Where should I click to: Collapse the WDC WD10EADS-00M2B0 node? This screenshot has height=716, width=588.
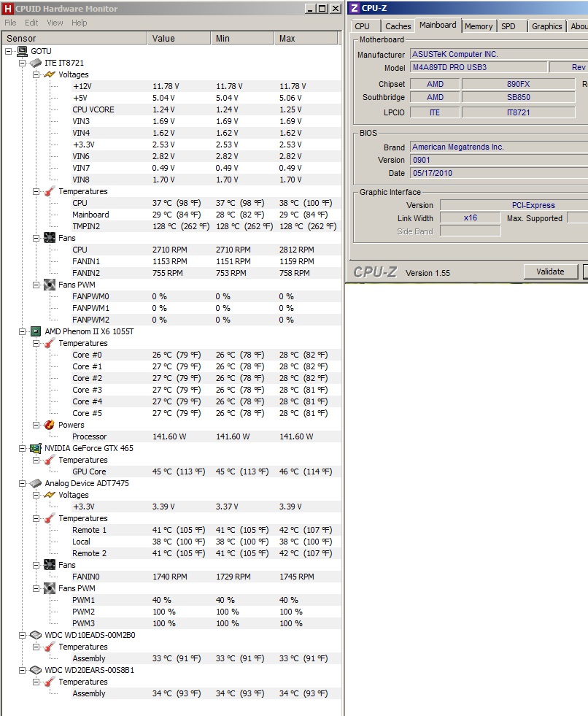(22, 635)
